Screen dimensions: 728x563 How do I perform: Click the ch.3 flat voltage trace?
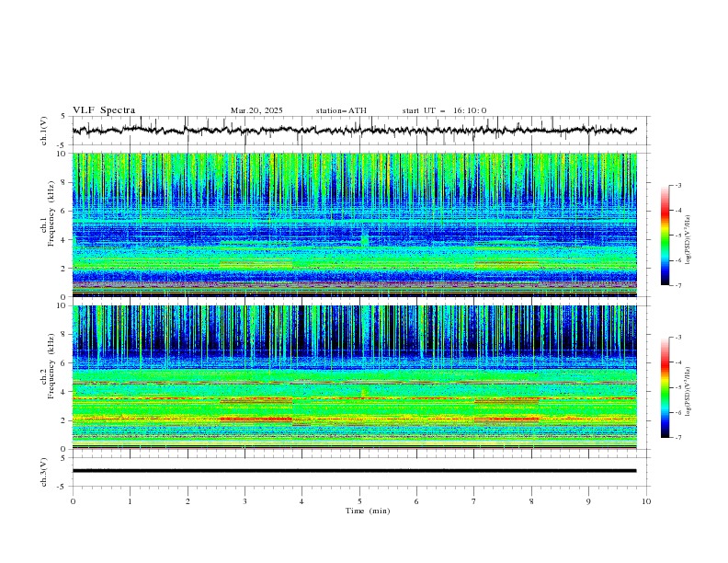(x=354, y=471)
